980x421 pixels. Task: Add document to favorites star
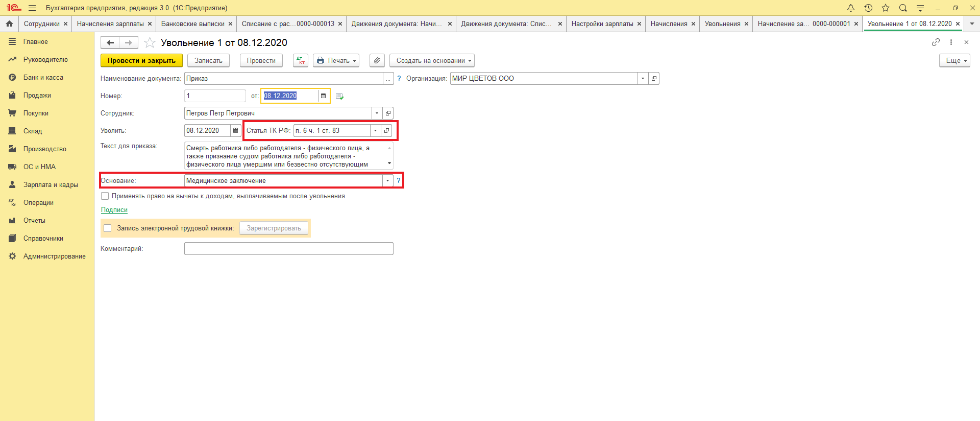coord(150,43)
